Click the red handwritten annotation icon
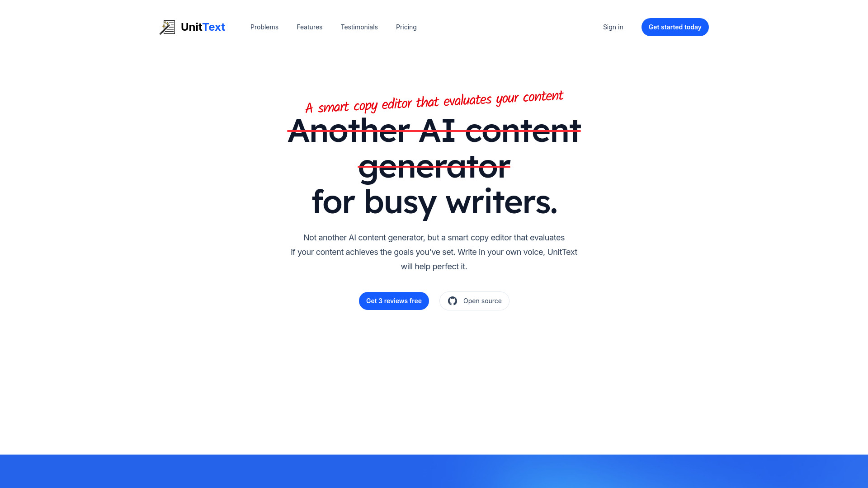 434,102
